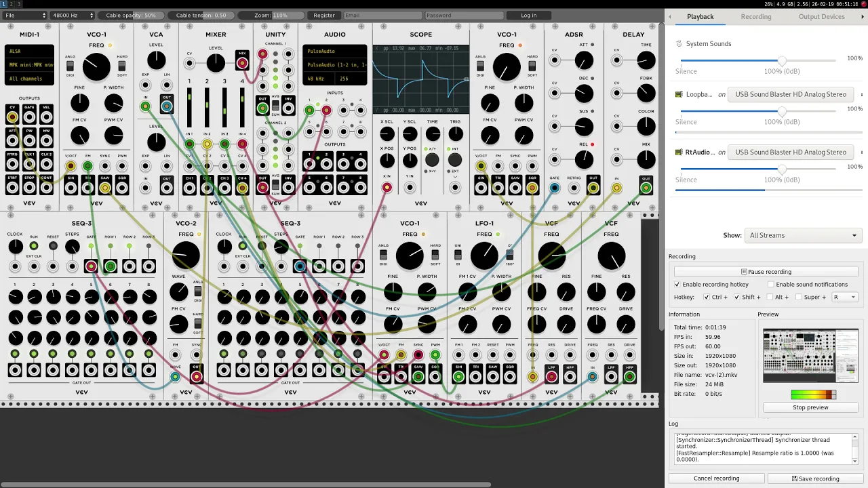Toggle the LFO-1 UNI/BI switch
This screenshot has height=488, width=868.
[x=458, y=255]
